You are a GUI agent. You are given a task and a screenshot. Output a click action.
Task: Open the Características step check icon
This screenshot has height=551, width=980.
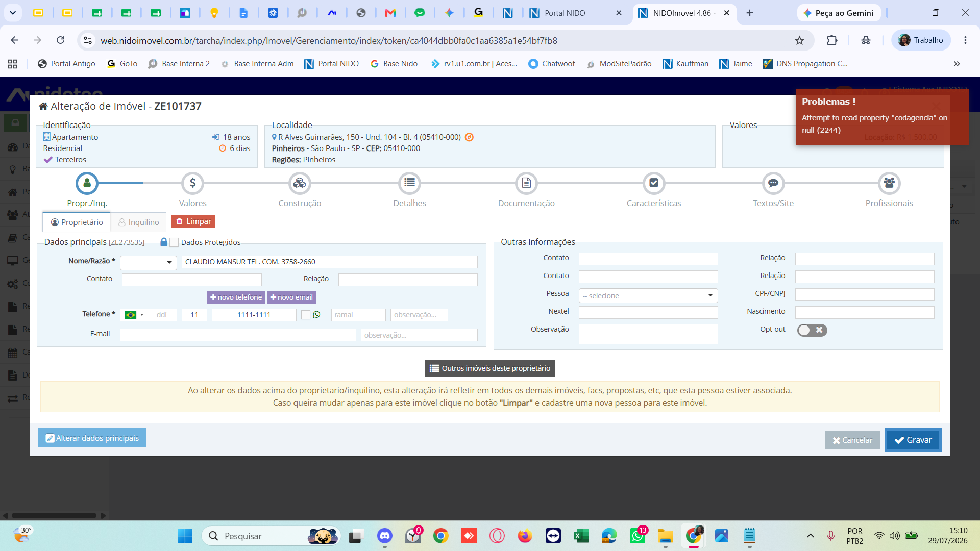(x=654, y=183)
